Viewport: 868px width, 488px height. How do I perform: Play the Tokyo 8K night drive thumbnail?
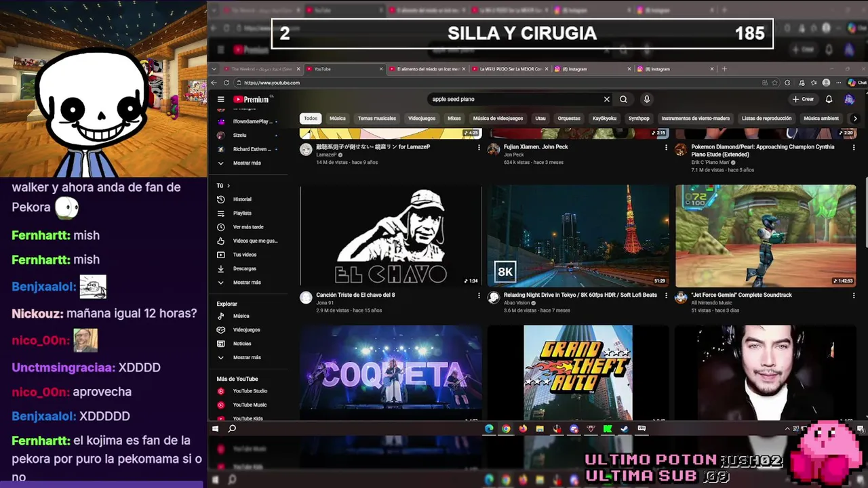click(578, 236)
